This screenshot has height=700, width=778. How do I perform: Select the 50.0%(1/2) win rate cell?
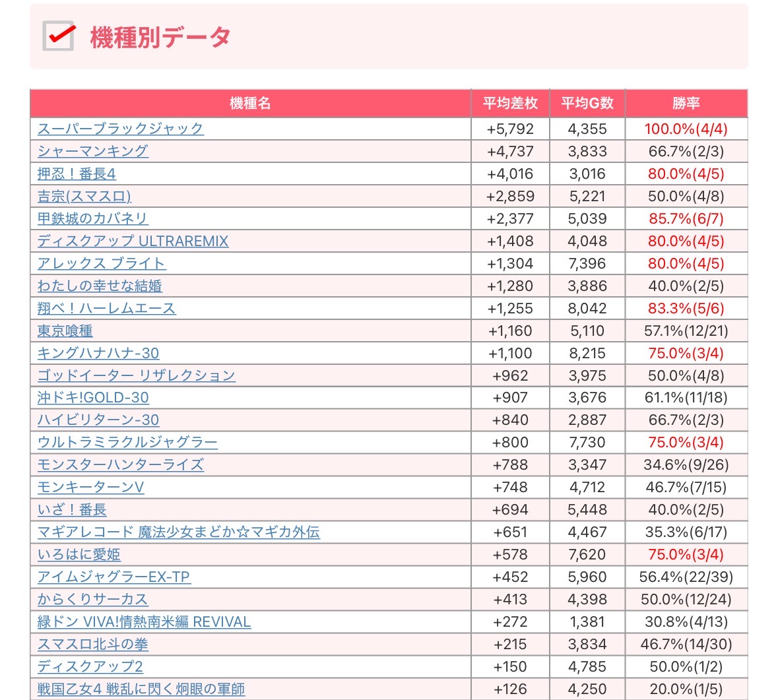(x=686, y=666)
